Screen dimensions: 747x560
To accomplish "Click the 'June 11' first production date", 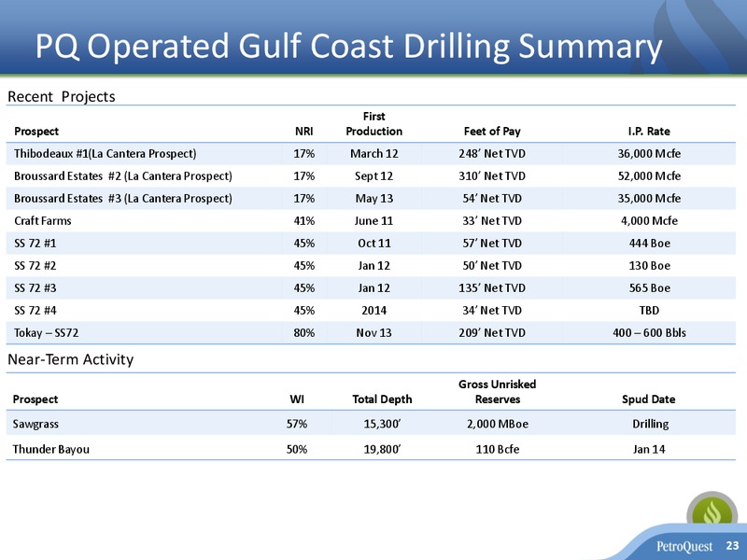I will tap(374, 221).
